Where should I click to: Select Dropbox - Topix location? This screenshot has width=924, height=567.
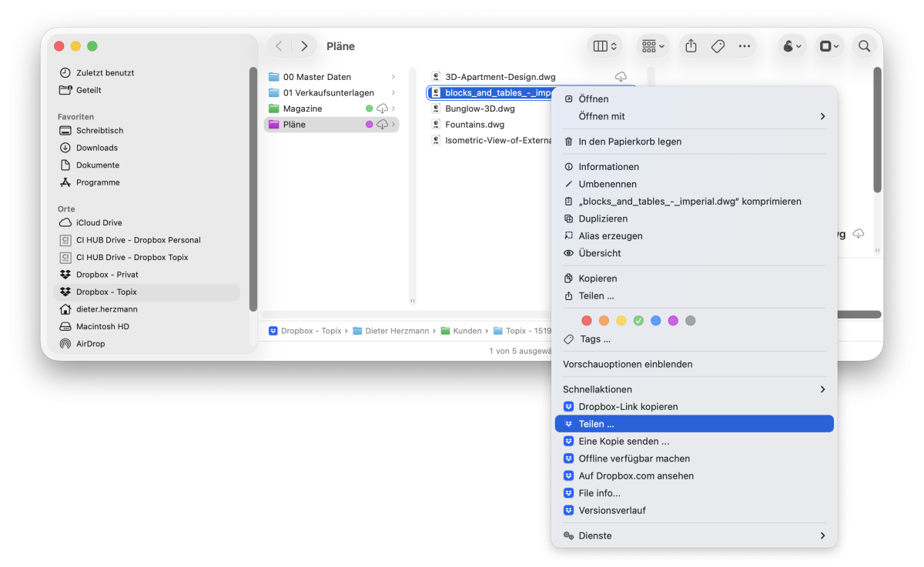click(146, 292)
